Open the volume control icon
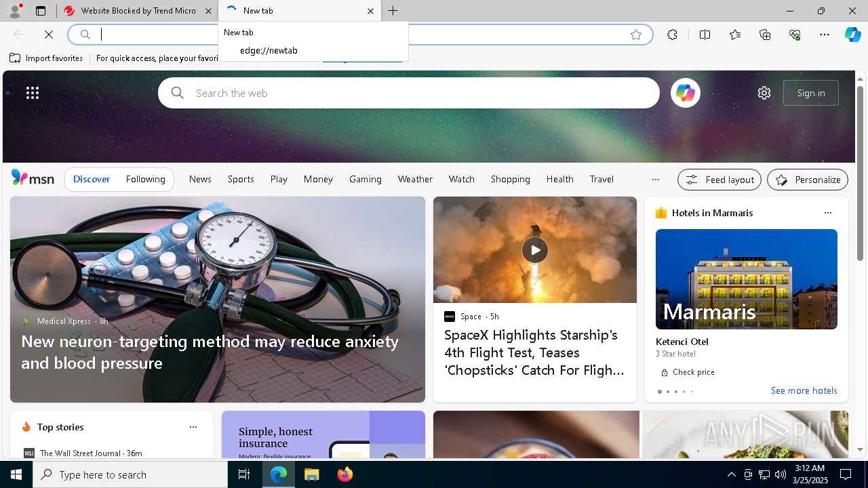Image resolution: width=868 pixels, height=488 pixels. pos(780,474)
